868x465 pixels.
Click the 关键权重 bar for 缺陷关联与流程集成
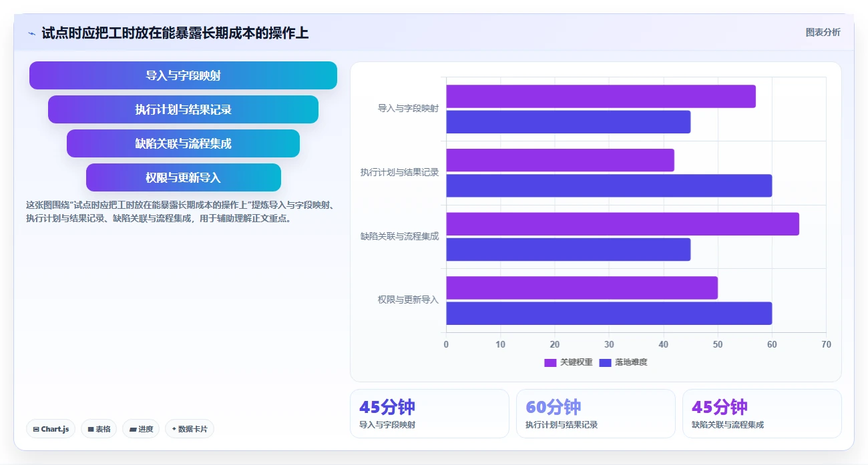pos(622,223)
